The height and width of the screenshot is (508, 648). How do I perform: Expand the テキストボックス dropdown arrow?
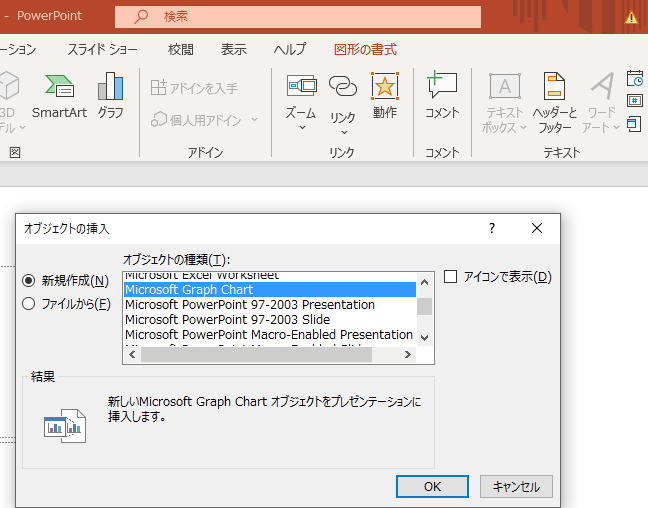(523, 128)
